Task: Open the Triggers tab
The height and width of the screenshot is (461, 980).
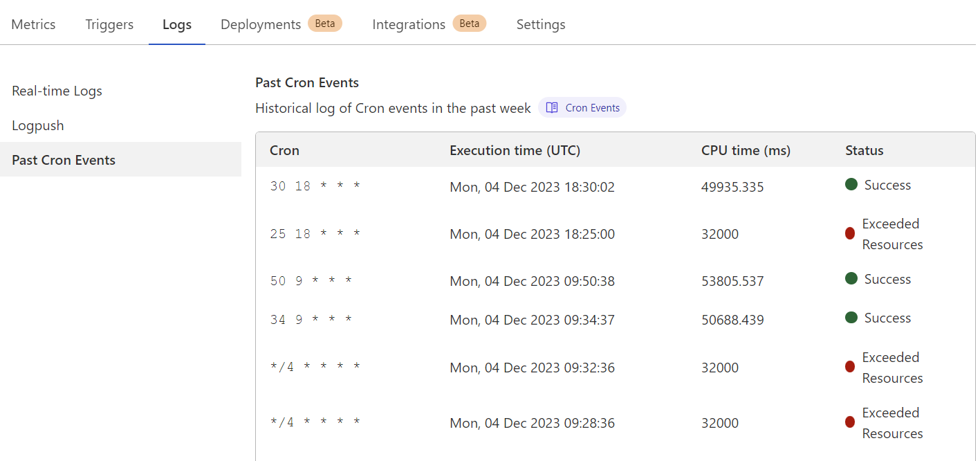Action: [109, 24]
